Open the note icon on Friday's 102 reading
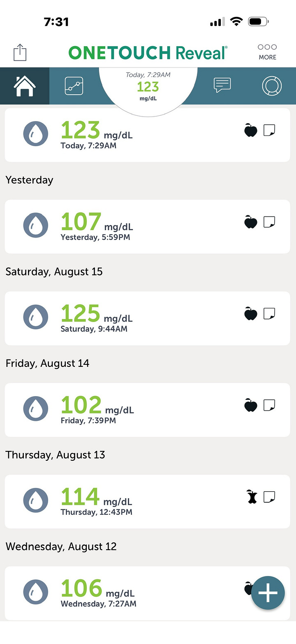This screenshot has width=296, height=644. tap(269, 406)
